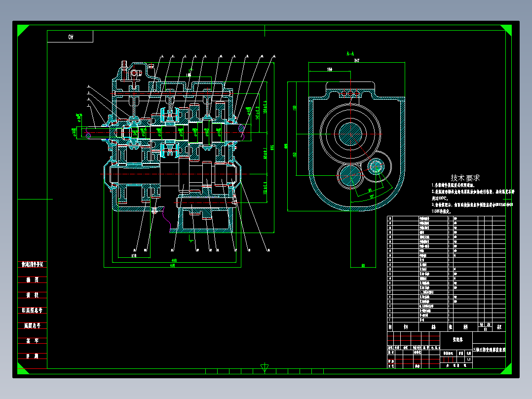Click the 180 vertical dimension in the section view
532x399 pixels.
tap(295, 108)
